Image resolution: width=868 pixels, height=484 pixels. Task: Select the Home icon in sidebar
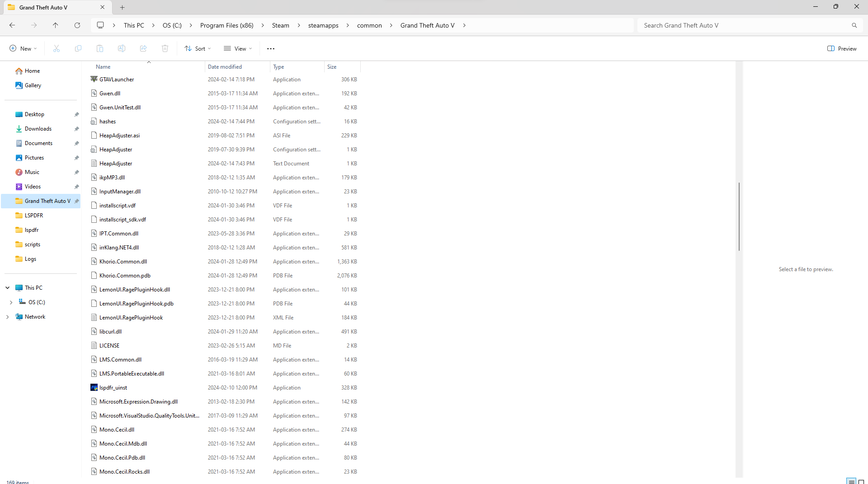click(x=19, y=71)
